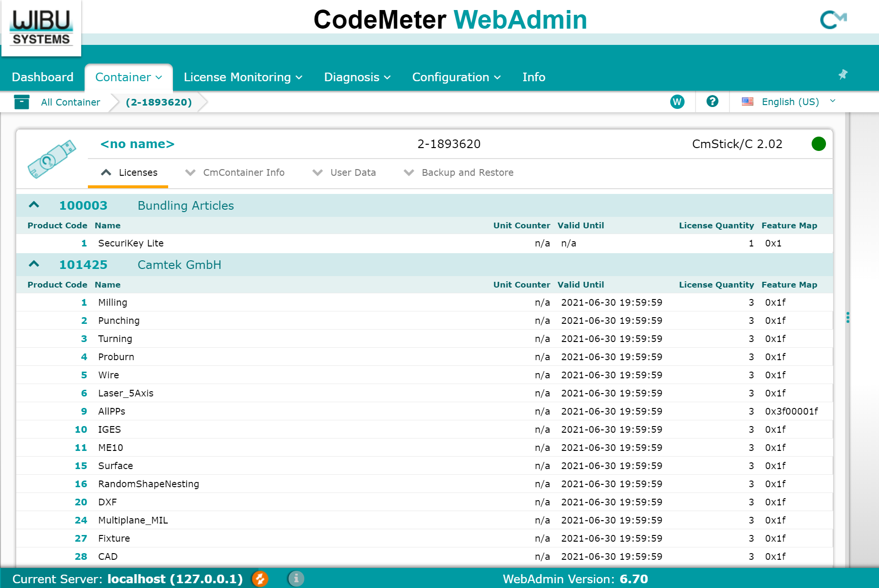Viewport: 879px width, 588px height.
Task: Click the WebAdmin Version 6.70 text
Action: pos(575,579)
